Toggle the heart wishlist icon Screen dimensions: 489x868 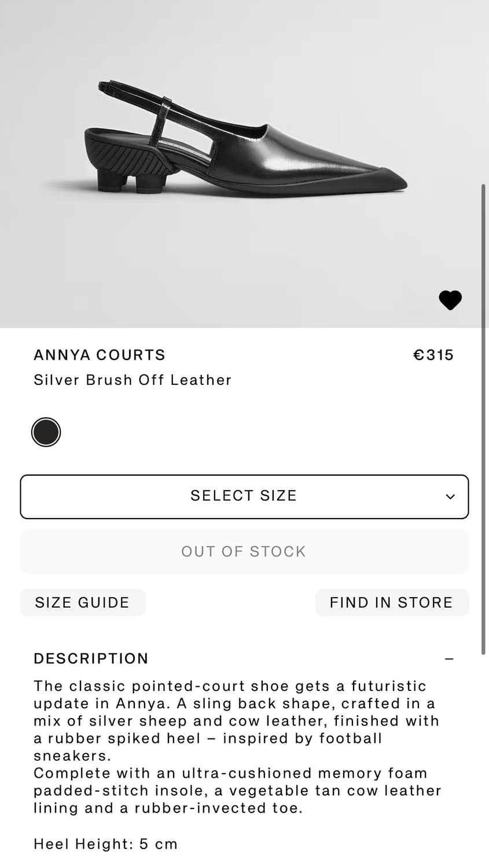click(450, 300)
